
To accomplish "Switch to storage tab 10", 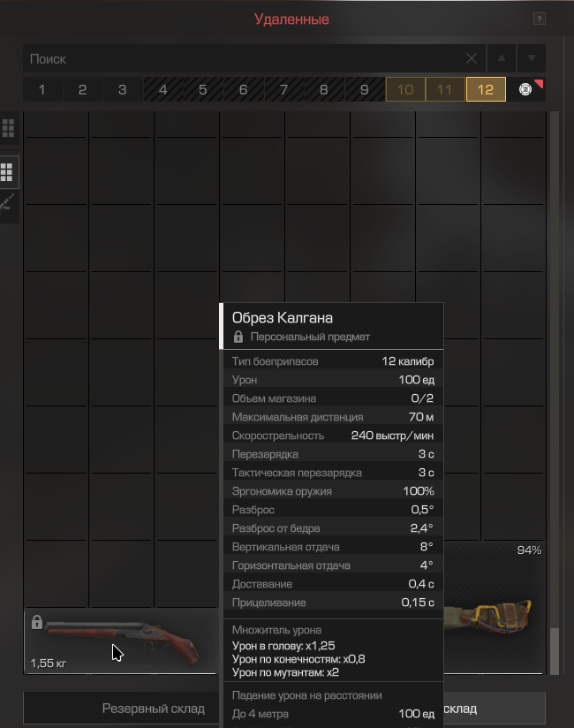I will point(405,89).
